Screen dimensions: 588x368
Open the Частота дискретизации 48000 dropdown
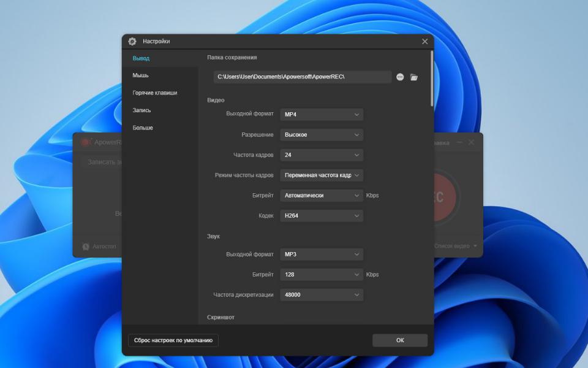tap(322, 295)
